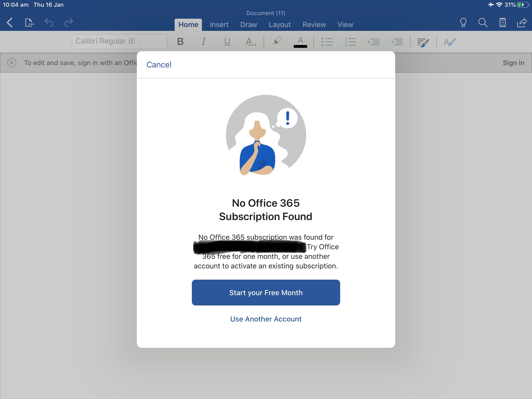Dismiss the sign-in banner with X

click(12, 63)
